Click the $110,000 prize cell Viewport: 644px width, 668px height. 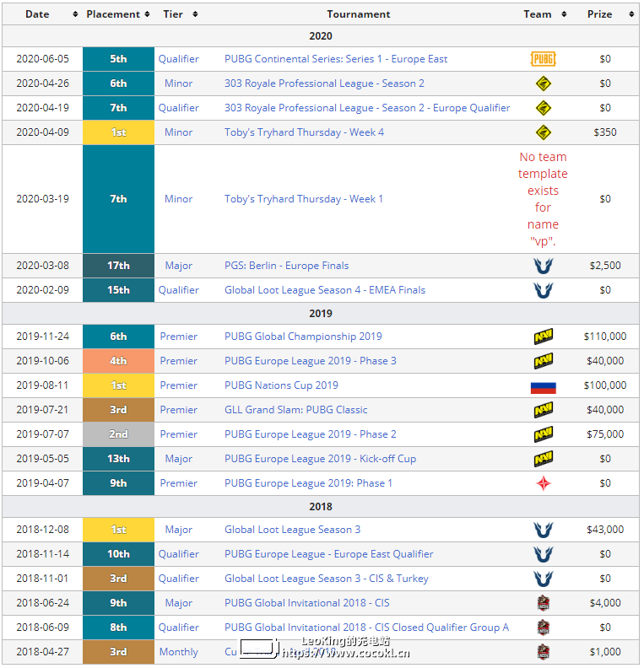[x=605, y=337]
